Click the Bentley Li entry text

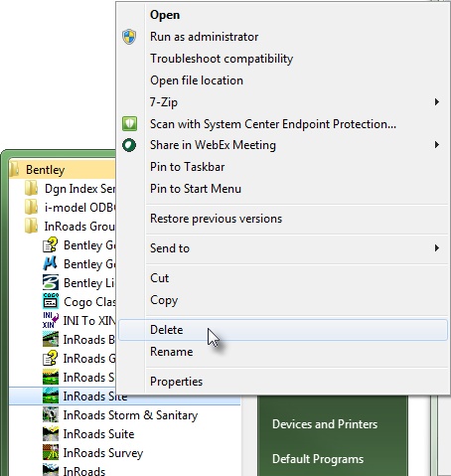click(x=89, y=283)
